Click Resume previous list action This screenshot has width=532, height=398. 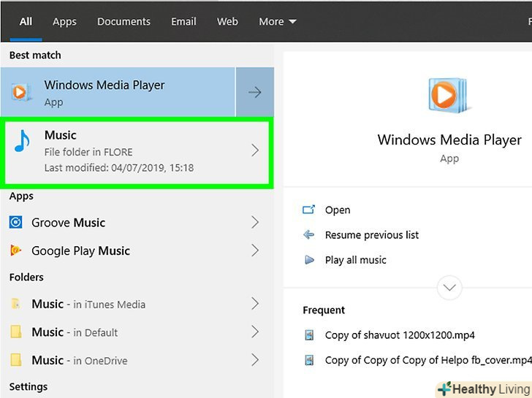[372, 235]
